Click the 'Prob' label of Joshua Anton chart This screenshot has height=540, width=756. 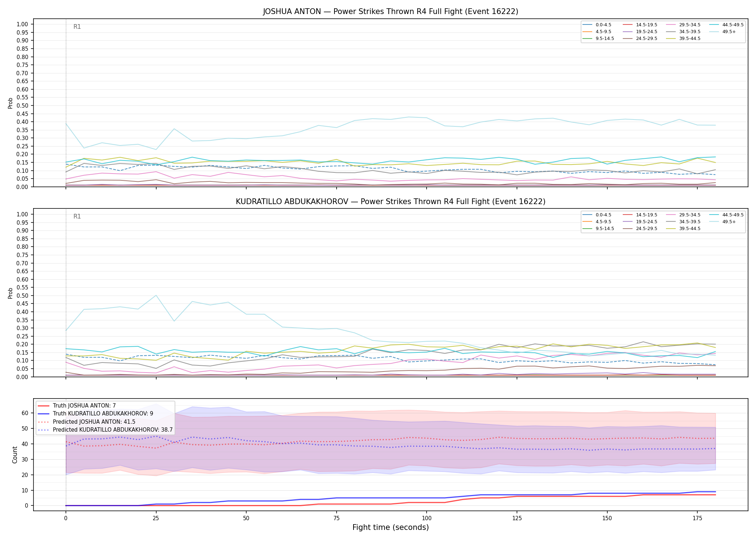pos(10,103)
